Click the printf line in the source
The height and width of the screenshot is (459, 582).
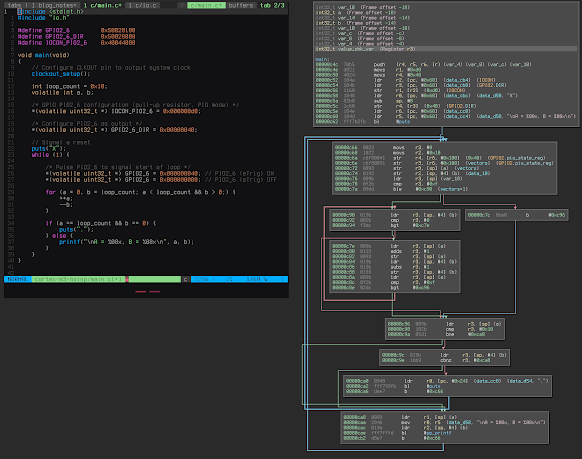127,242
